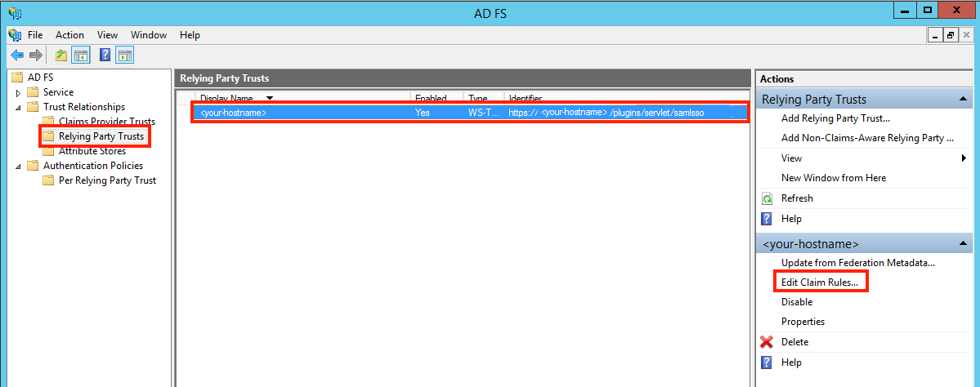The width and height of the screenshot is (980, 387).
Task: Click the green Refresh icon in Actions
Action: click(x=767, y=198)
